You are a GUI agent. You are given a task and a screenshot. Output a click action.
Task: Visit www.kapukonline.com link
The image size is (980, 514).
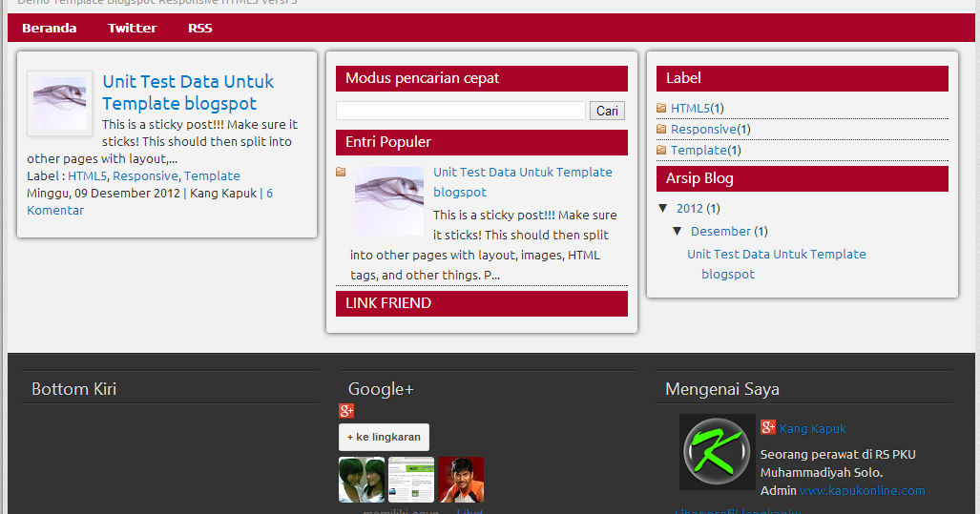pyautogui.click(x=862, y=491)
